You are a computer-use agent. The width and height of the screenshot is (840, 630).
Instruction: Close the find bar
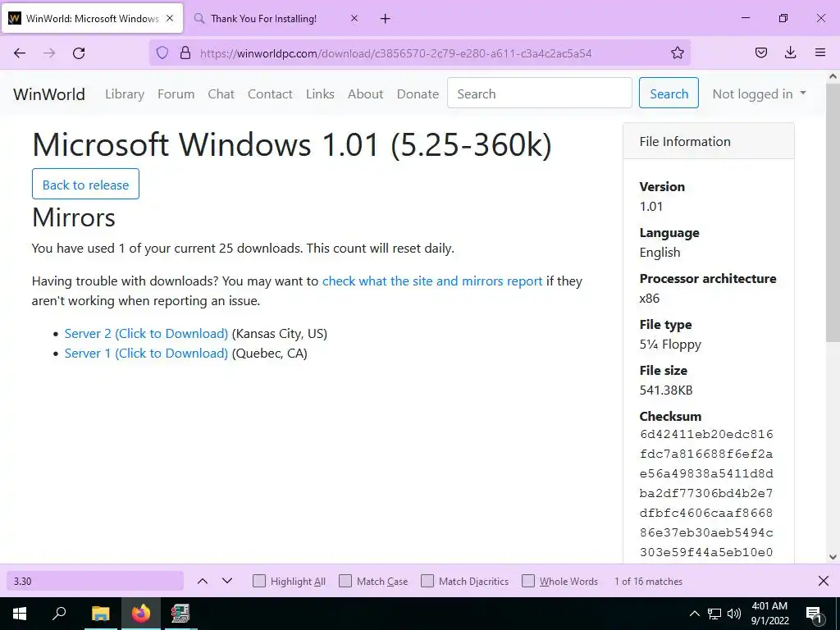tap(824, 581)
